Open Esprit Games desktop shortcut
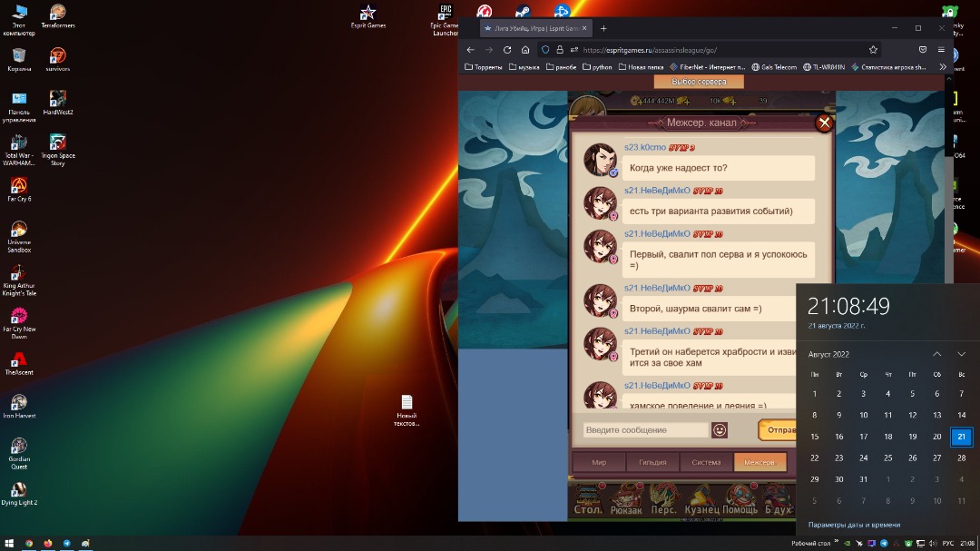 [x=368, y=17]
